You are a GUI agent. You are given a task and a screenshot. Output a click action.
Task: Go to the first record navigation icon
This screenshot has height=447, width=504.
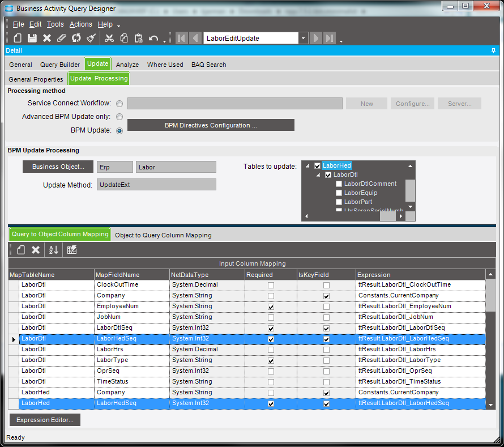(182, 39)
